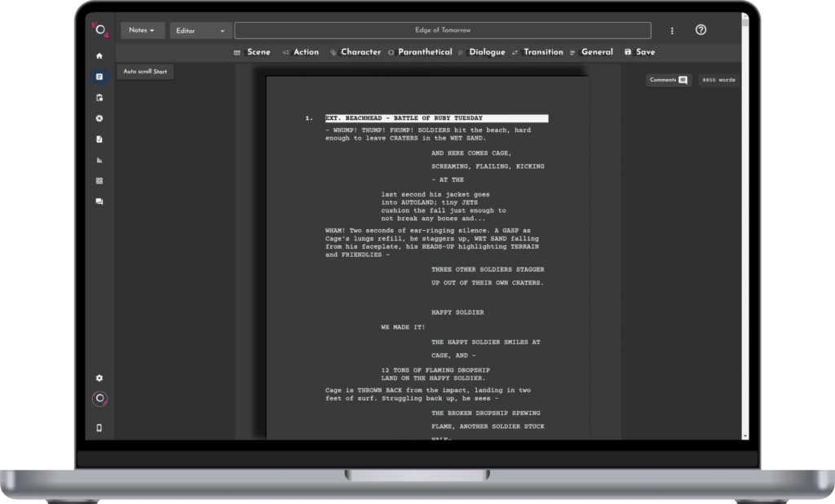Click the line THREE OTHER SOLDIERS STAGGER
This screenshot has height=504, width=835.
[488, 270]
